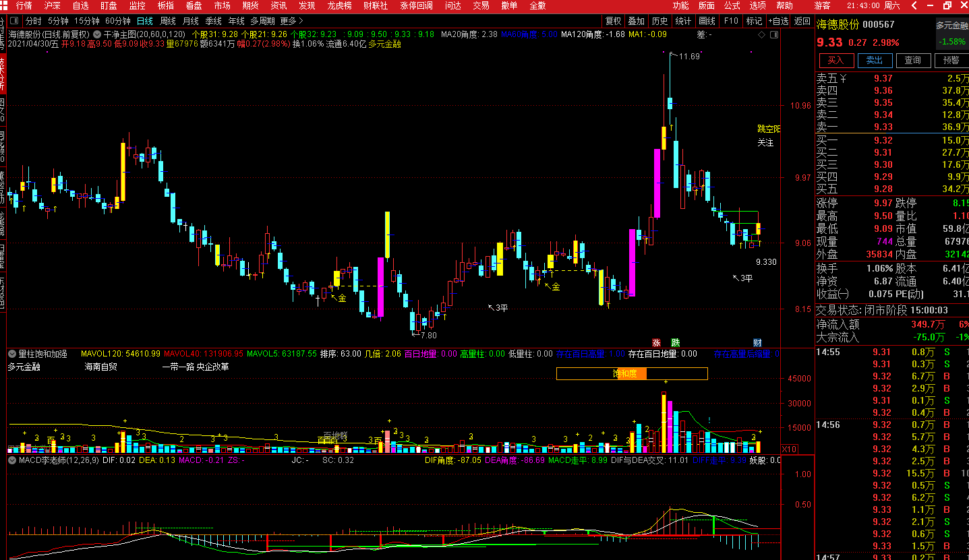Open the 行情 menu
This screenshot has width=969, height=560.
[24, 5]
